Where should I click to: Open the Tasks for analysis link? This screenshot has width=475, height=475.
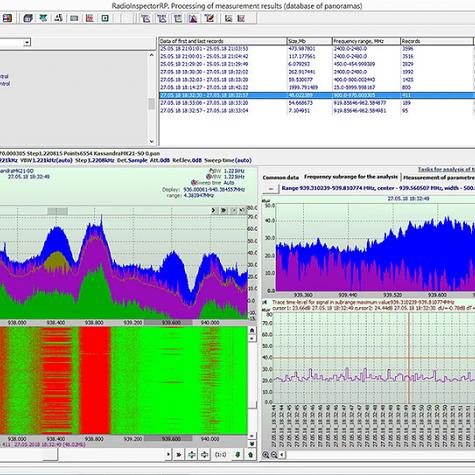coord(446,169)
